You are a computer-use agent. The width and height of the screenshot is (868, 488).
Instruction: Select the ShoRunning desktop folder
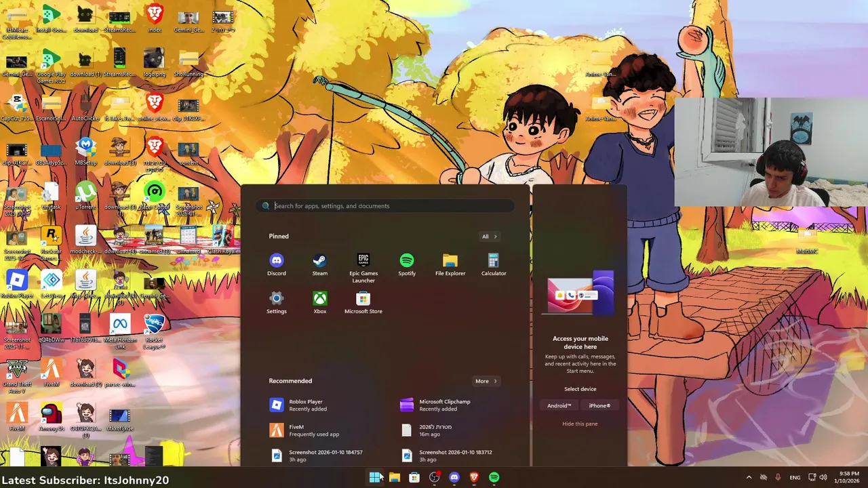pyautogui.click(x=189, y=62)
